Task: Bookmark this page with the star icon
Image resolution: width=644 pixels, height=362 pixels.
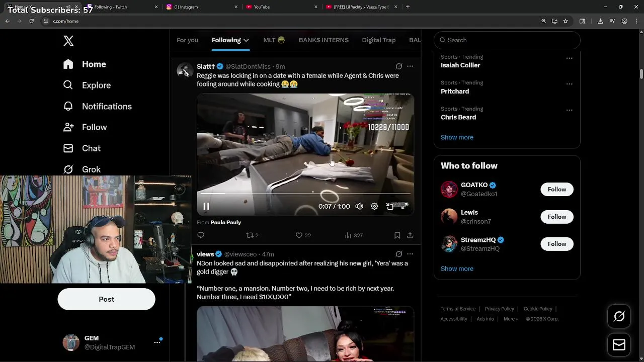Action: click(x=566, y=21)
